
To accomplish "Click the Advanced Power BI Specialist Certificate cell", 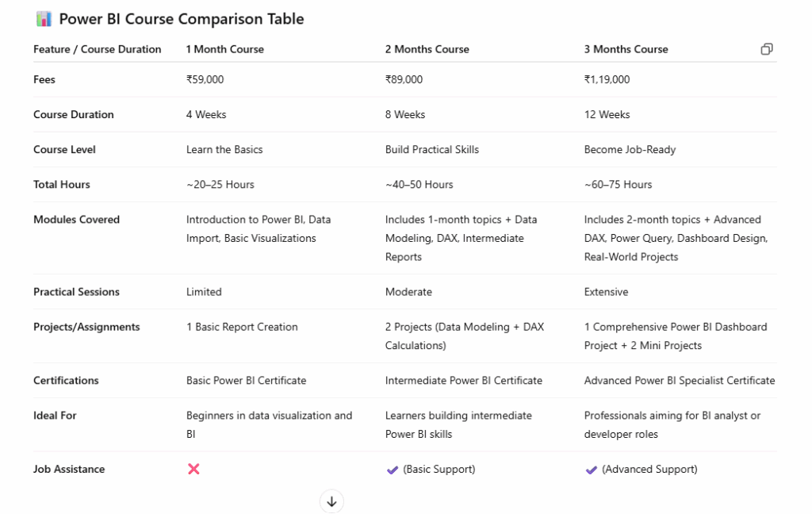I will [x=680, y=381].
